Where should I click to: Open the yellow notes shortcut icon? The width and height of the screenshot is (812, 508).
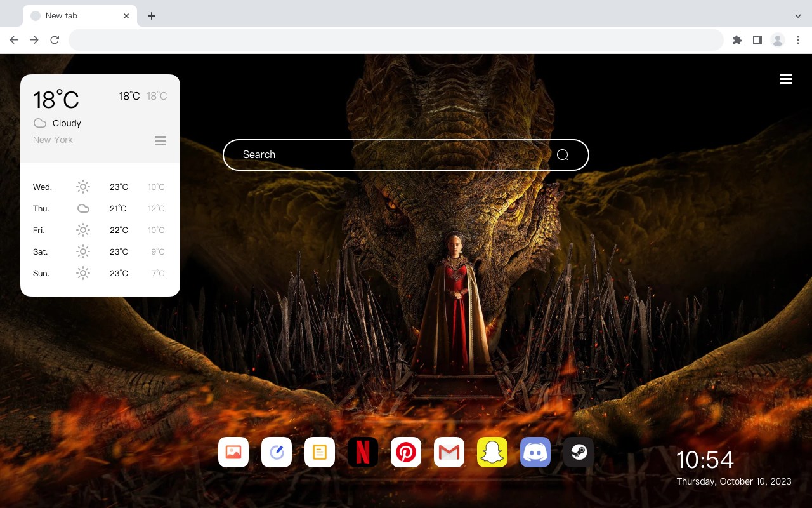[x=320, y=452]
